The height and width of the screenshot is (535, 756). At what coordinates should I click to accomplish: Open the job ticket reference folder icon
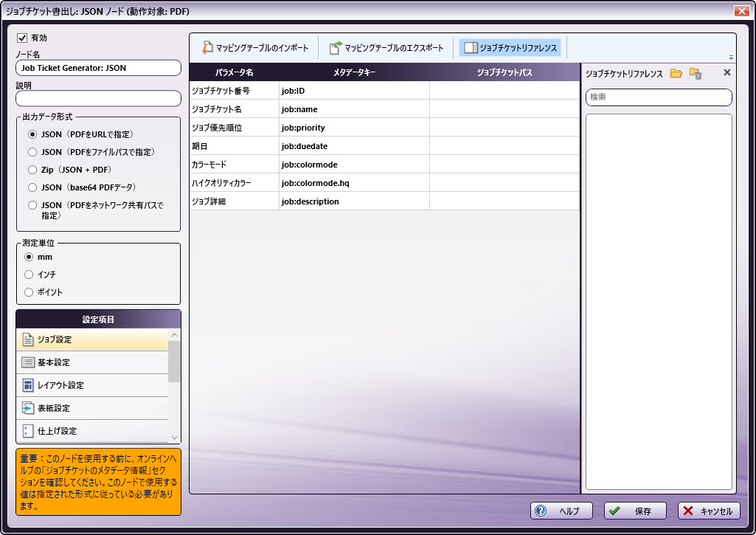tap(676, 73)
